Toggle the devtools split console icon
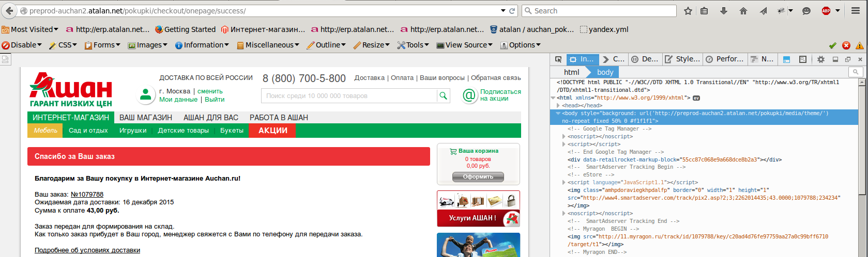868x257 pixels. coord(786,59)
